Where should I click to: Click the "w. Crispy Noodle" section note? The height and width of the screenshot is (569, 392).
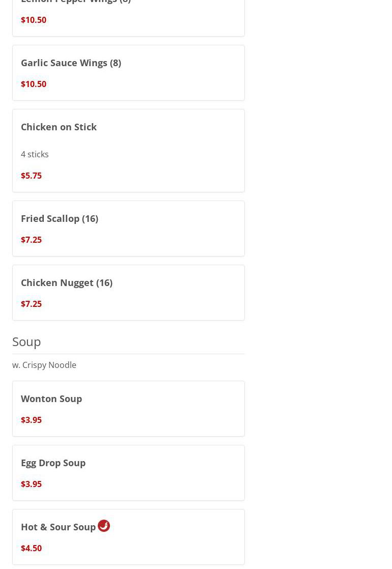[x=44, y=365]
